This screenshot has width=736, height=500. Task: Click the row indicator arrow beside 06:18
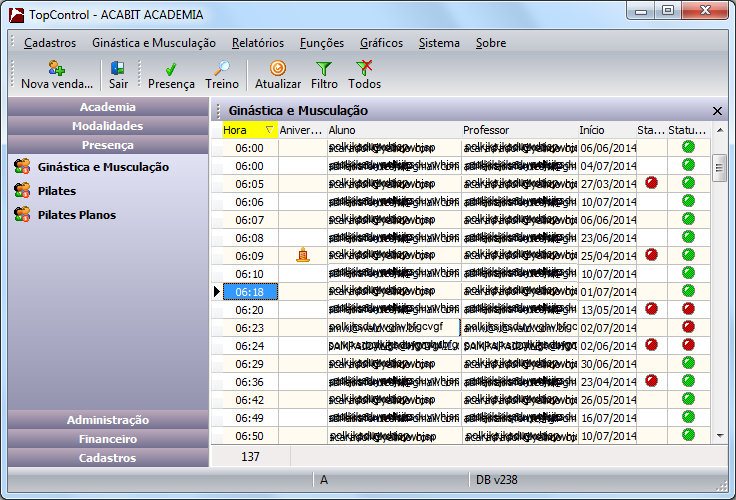216,292
